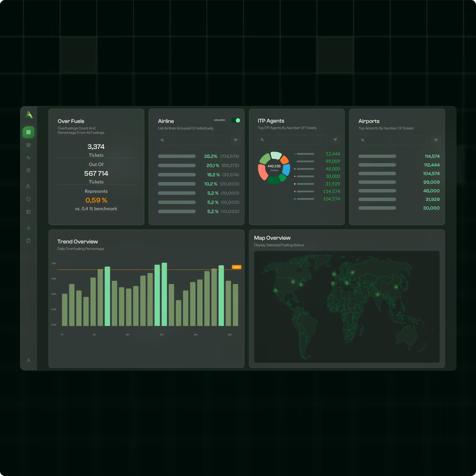This screenshot has width=476, height=476.
Task: Select the 48,000 row in ITP Agents
Action: click(317, 169)
